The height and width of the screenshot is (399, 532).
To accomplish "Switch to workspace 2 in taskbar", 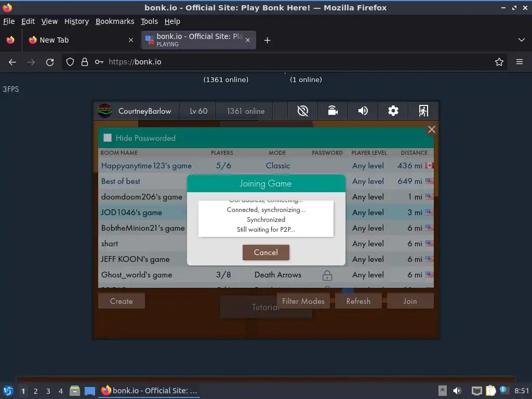I will (x=36, y=391).
